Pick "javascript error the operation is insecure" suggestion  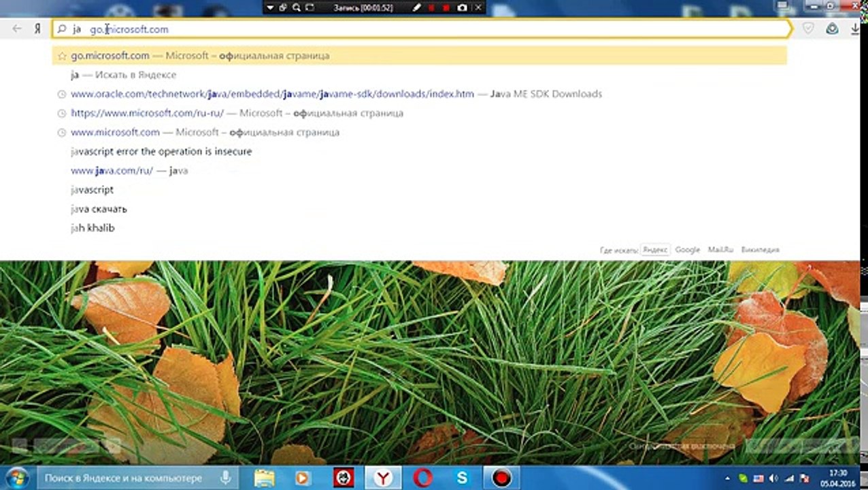tap(161, 151)
